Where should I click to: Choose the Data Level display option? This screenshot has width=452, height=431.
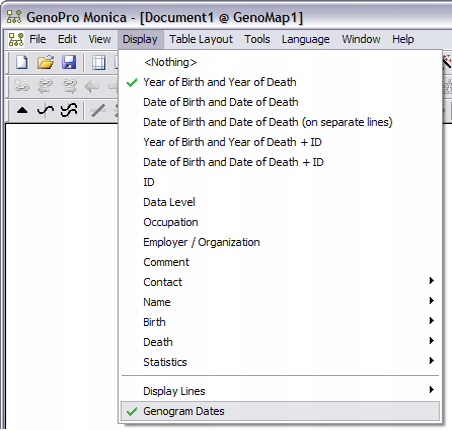[x=280, y=202]
